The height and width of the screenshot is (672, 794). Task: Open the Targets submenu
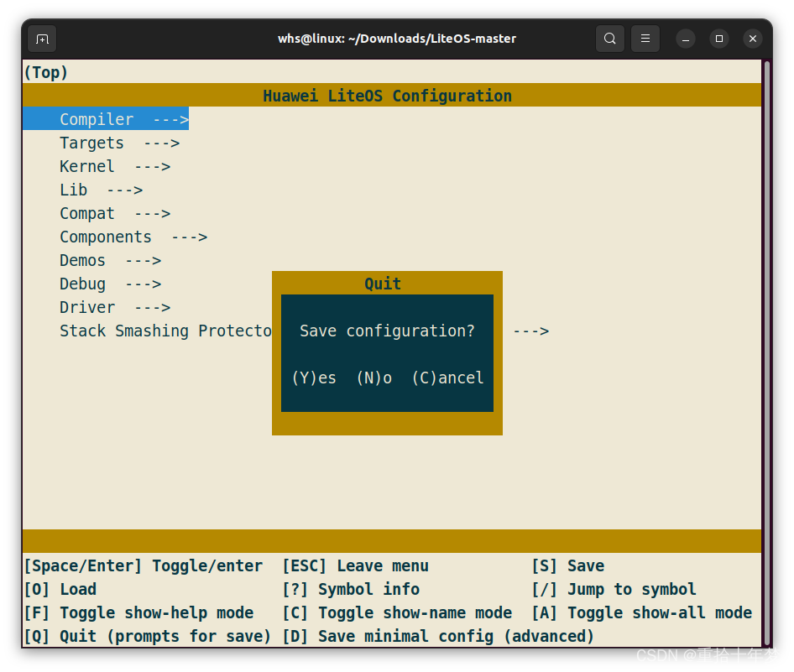coord(119,143)
